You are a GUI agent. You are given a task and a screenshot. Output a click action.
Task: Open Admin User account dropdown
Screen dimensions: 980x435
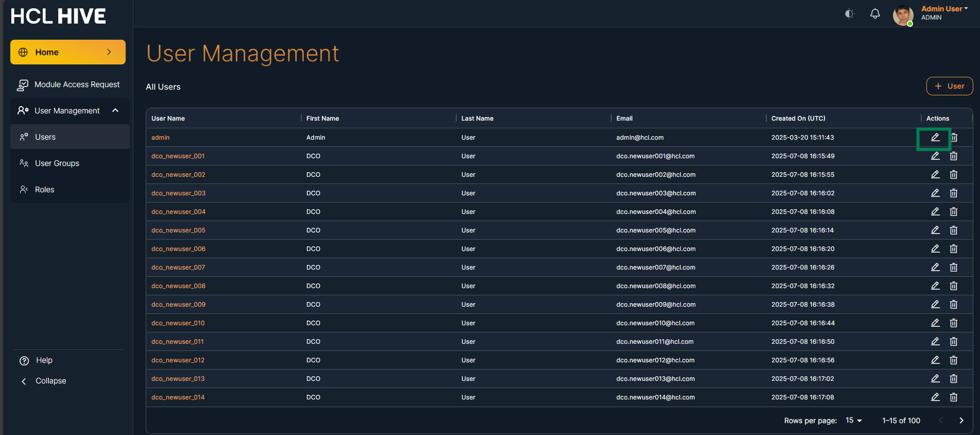coord(944,9)
